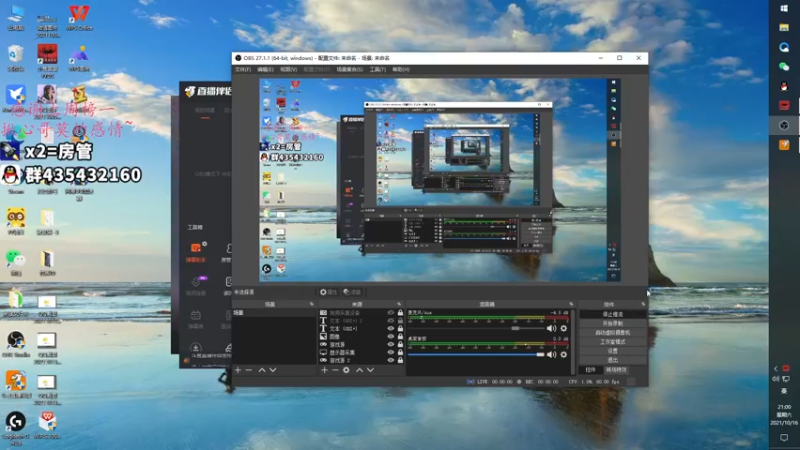Click the 麦克风/Aux volume slider handle
800x450 pixels.
click(516, 329)
